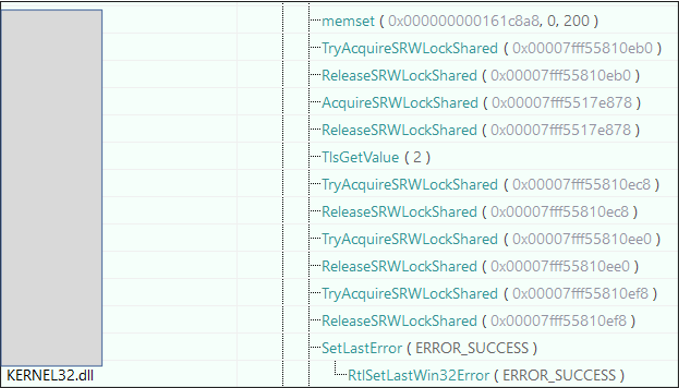The image size is (679, 388).
Task: Select ReleaseSRWLockShared call with address 5517e878
Action: click(x=481, y=130)
